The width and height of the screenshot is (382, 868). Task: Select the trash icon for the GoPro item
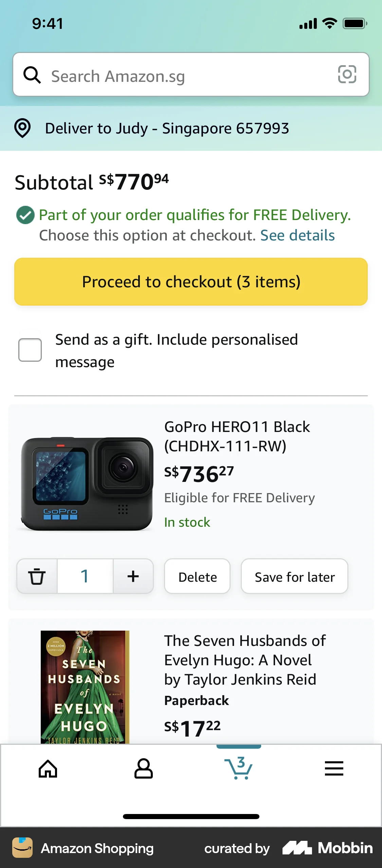37,576
